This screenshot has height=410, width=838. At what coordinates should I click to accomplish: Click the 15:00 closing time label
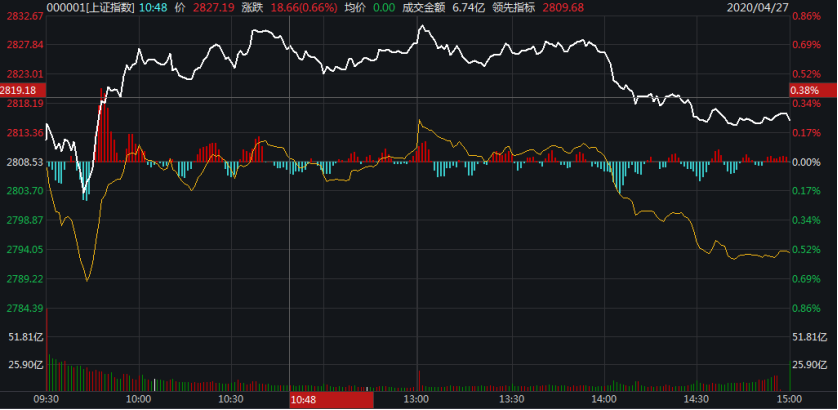tap(788, 400)
